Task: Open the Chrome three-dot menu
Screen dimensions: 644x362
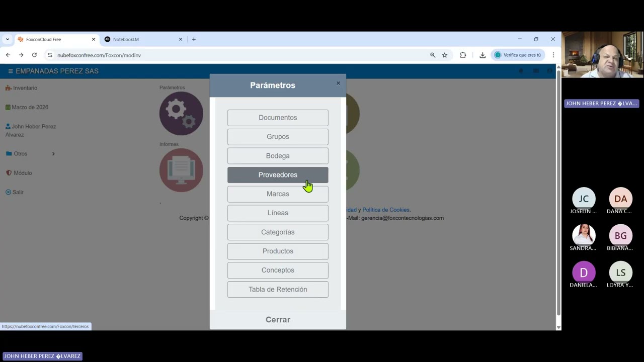Action: click(553, 55)
